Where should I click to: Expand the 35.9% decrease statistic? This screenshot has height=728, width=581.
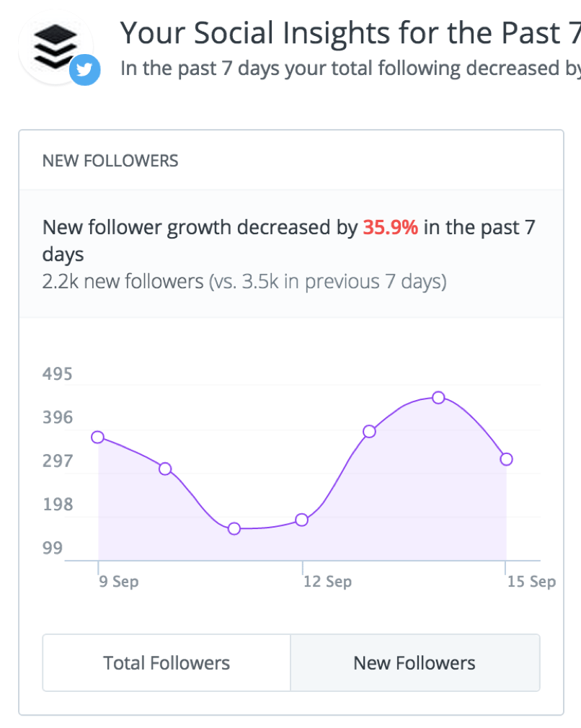(x=389, y=227)
